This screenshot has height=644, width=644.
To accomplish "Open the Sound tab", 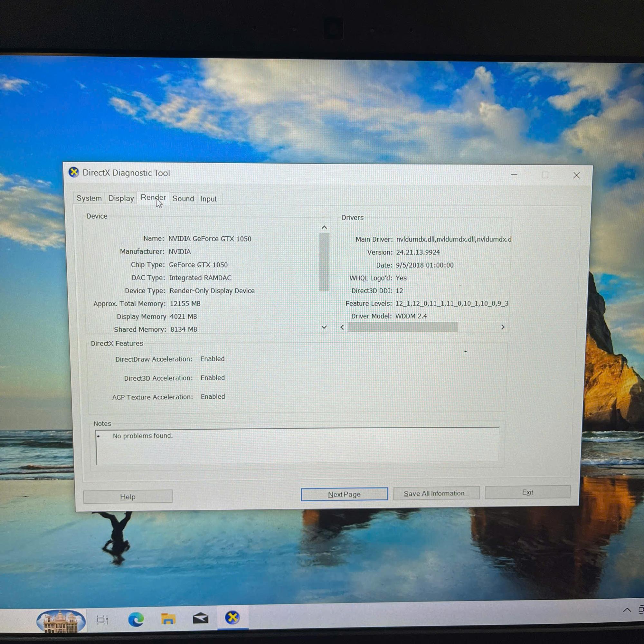I will tap(183, 199).
